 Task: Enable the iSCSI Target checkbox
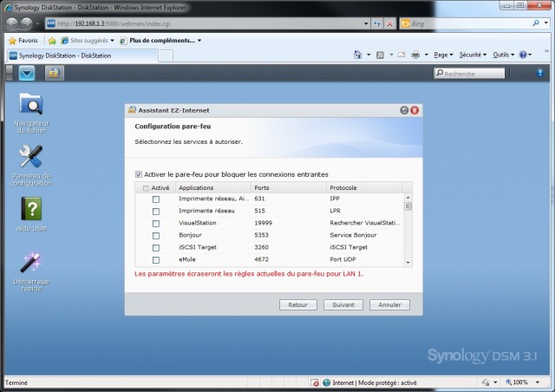click(x=156, y=247)
